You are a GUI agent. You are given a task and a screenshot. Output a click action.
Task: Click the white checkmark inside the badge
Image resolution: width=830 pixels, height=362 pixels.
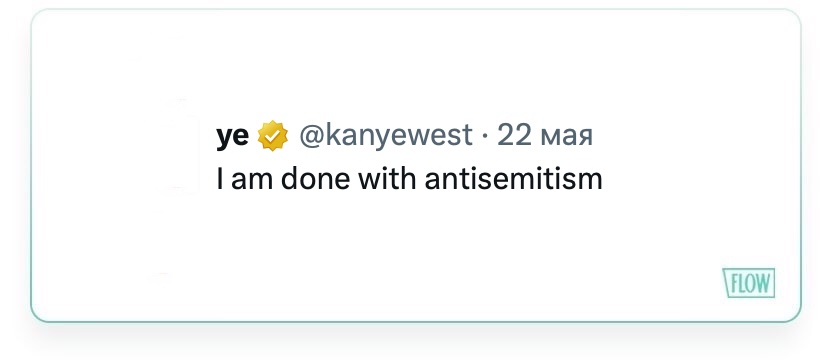tap(273, 136)
